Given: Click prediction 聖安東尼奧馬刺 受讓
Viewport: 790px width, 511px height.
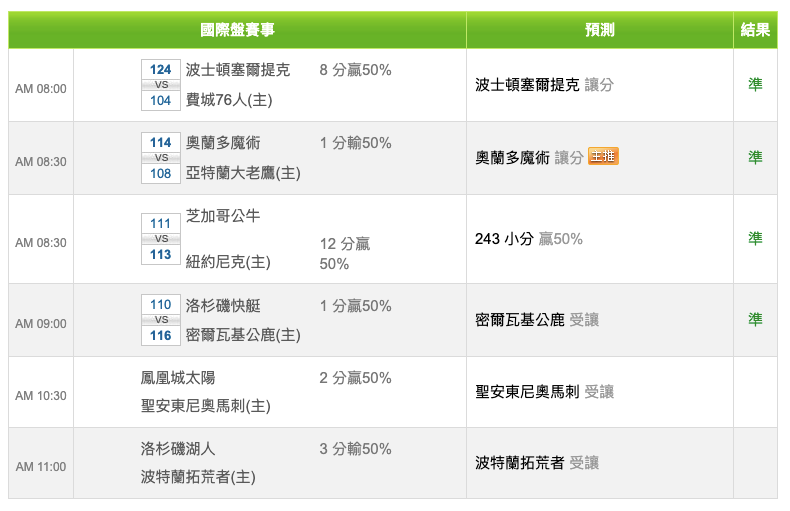Looking at the screenshot, I should click(544, 392).
